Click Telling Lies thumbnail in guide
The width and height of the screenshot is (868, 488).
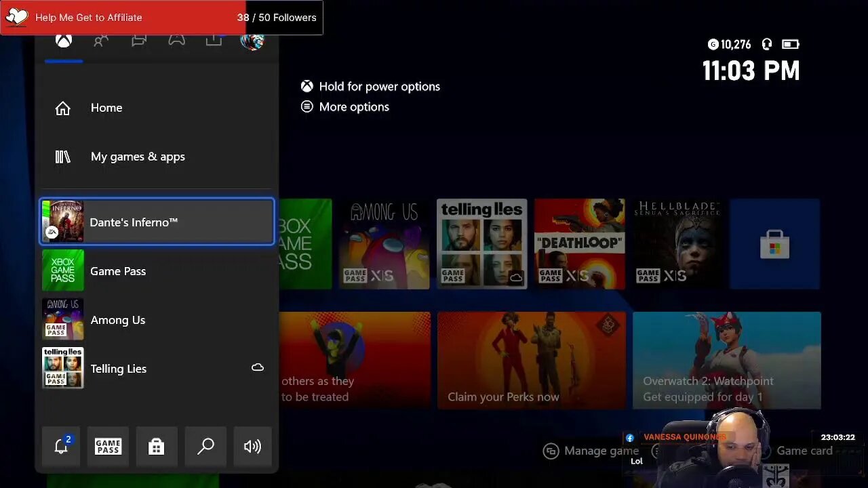click(x=62, y=368)
